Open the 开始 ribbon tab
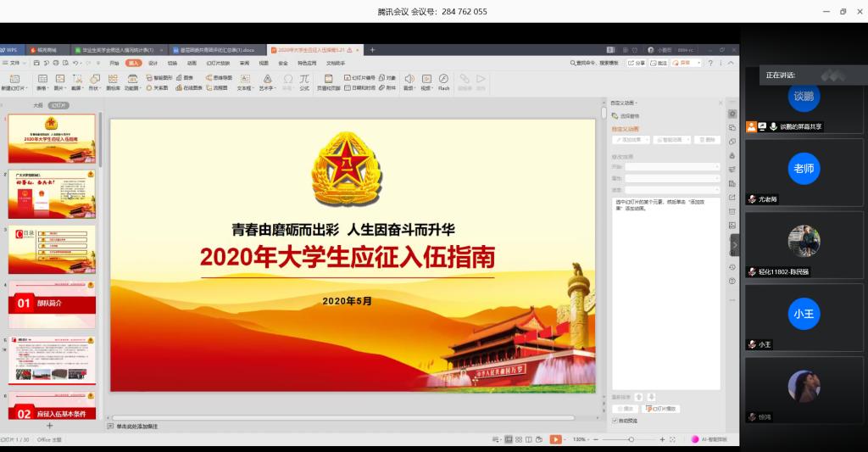 click(114, 63)
